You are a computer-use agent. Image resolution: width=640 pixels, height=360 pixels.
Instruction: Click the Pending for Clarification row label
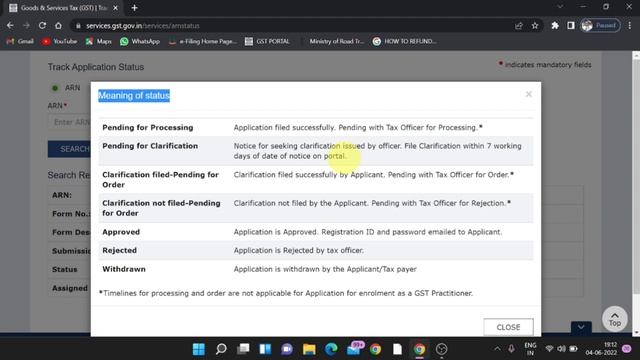[x=150, y=146]
